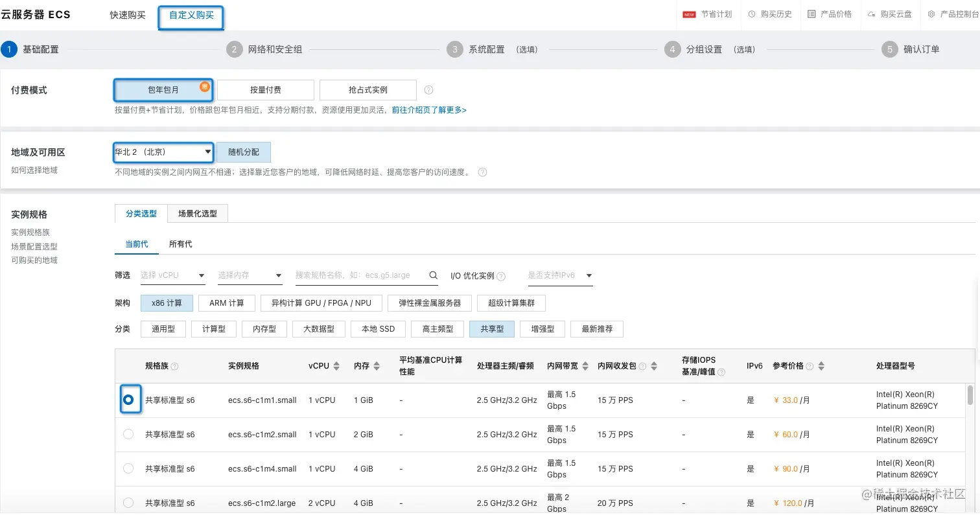Open 场景配置选型 link
980x515 pixels.
[x=34, y=247]
